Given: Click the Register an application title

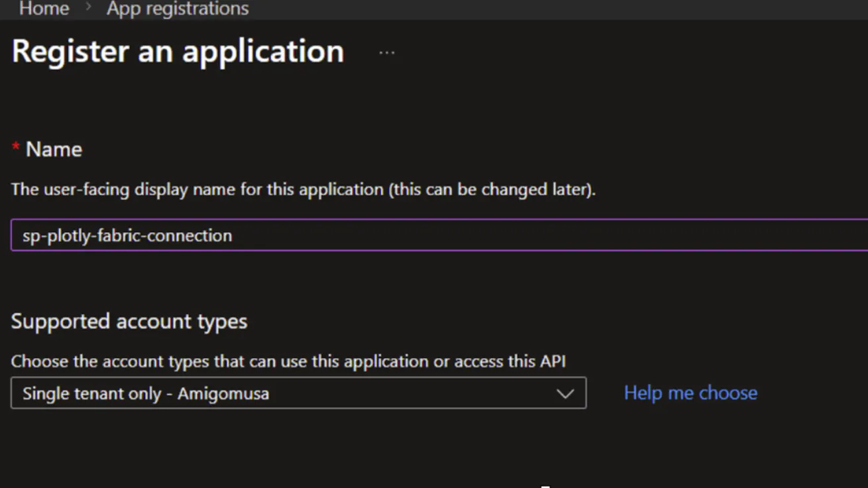Looking at the screenshot, I should pyautogui.click(x=177, y=50).
